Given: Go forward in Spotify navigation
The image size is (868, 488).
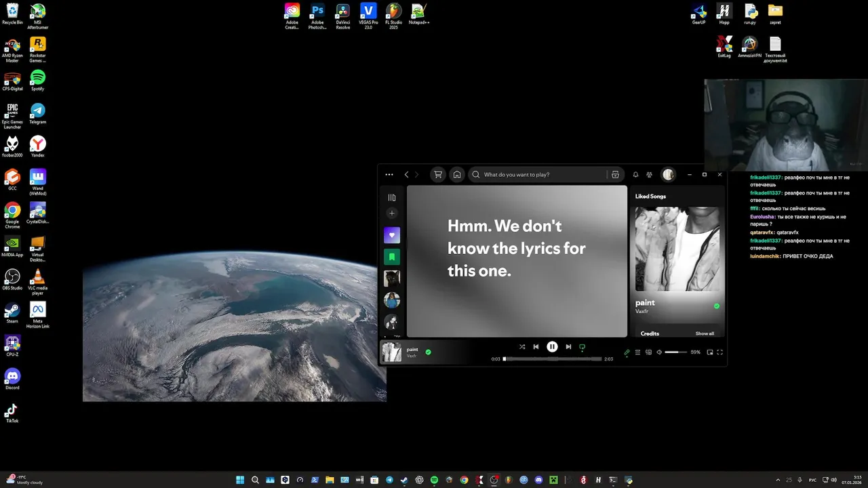Looking at the screenshot, I should (x=416, y=174).
